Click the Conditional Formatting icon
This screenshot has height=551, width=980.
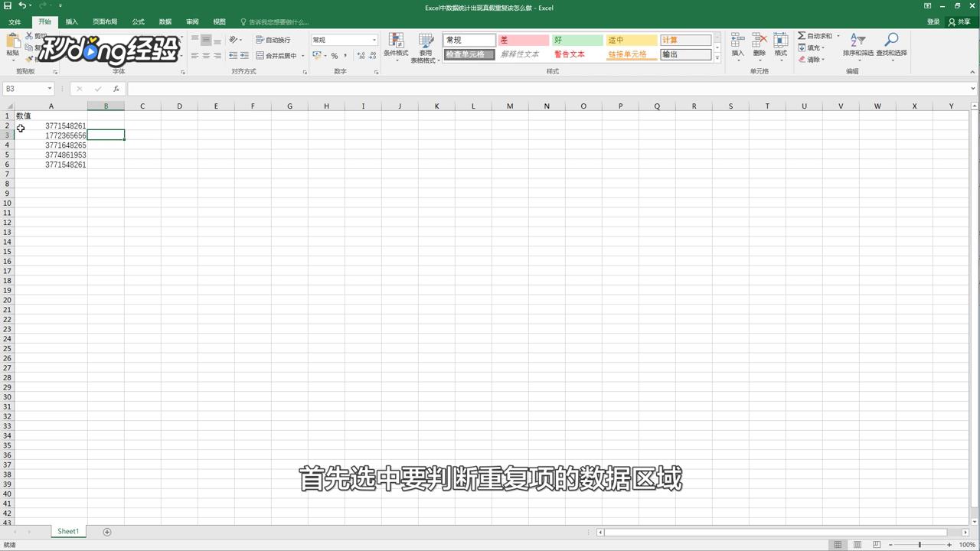(396, 41)
